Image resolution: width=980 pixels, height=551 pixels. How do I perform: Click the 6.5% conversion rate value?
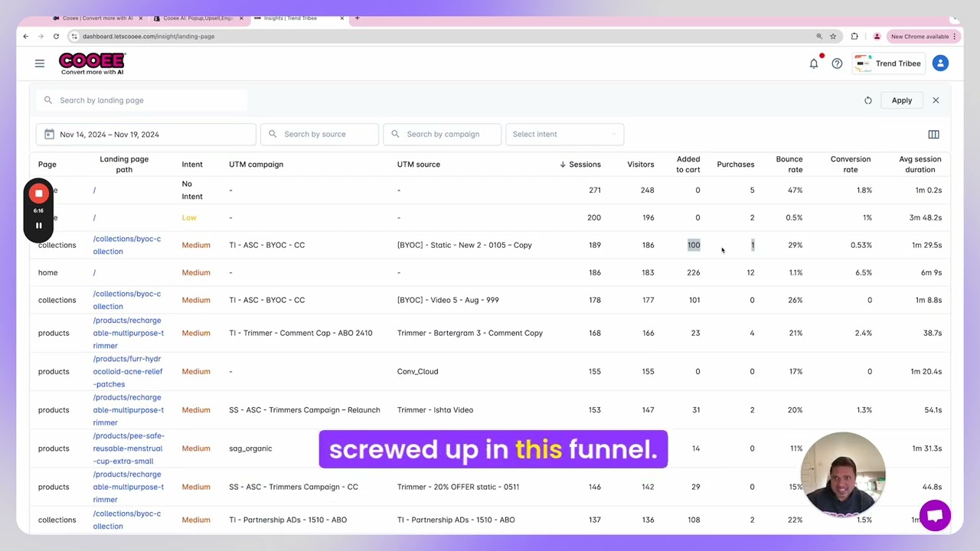(864, 272)
